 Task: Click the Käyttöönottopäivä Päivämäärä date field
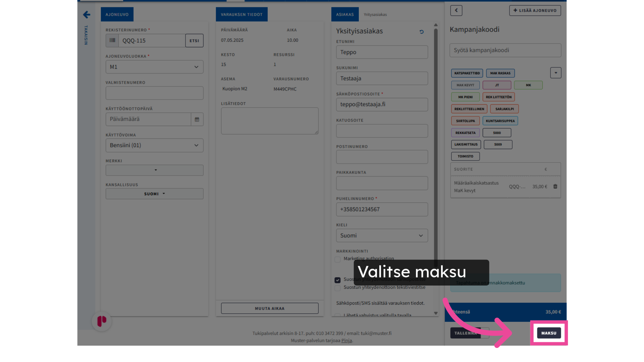[148, 119]
